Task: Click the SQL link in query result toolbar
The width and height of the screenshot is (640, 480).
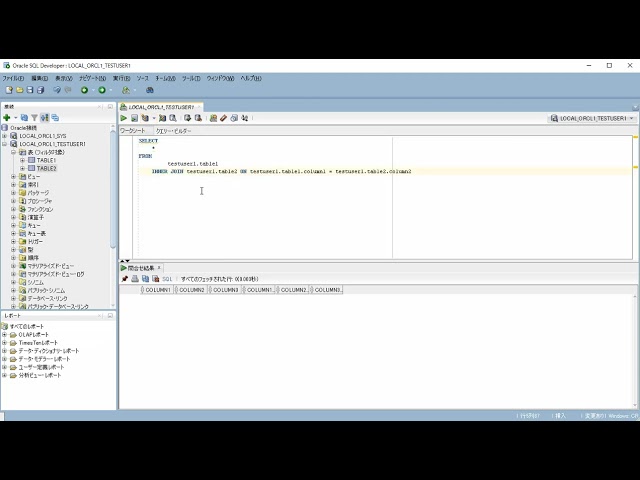Action: [x=167, y=279]
